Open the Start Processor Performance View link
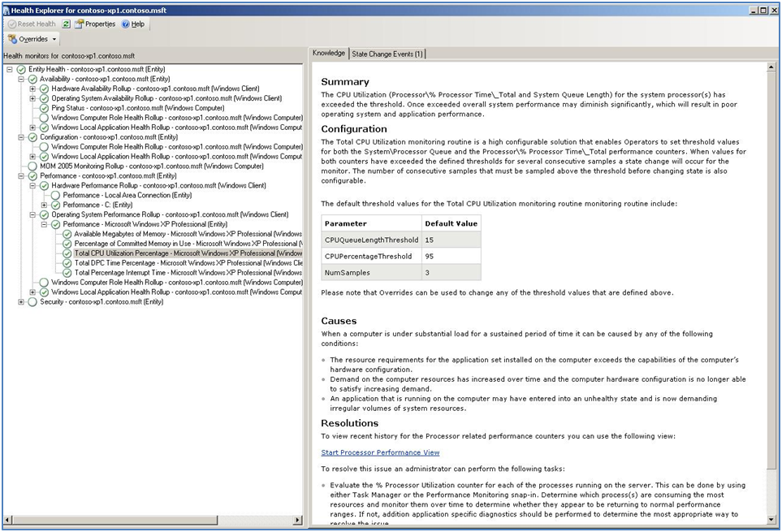782x532 pixels. [x=380, y=452]
